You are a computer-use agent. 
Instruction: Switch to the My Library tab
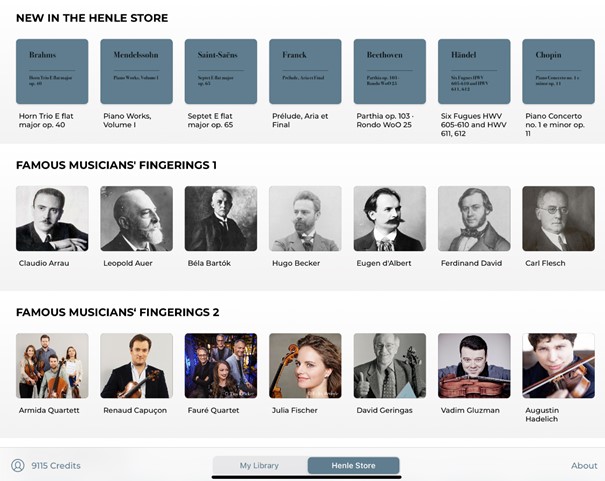click(x=259, y=465)
